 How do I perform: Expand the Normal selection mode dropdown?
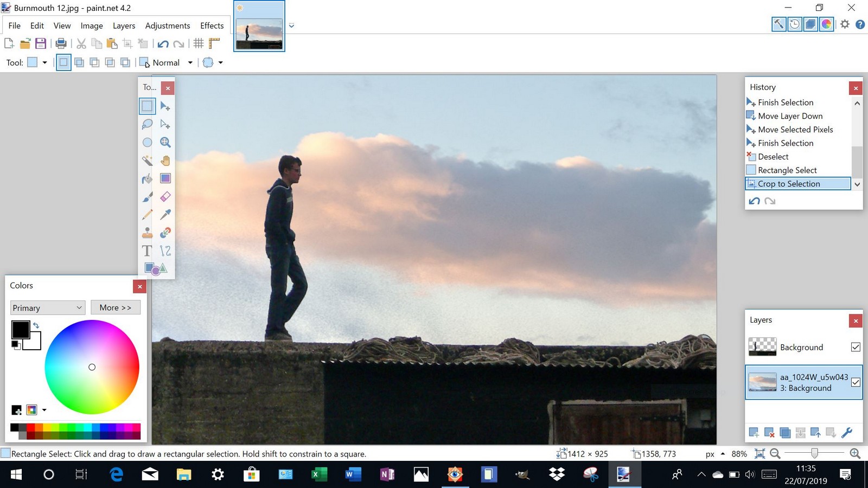click(x=190, y=63)
